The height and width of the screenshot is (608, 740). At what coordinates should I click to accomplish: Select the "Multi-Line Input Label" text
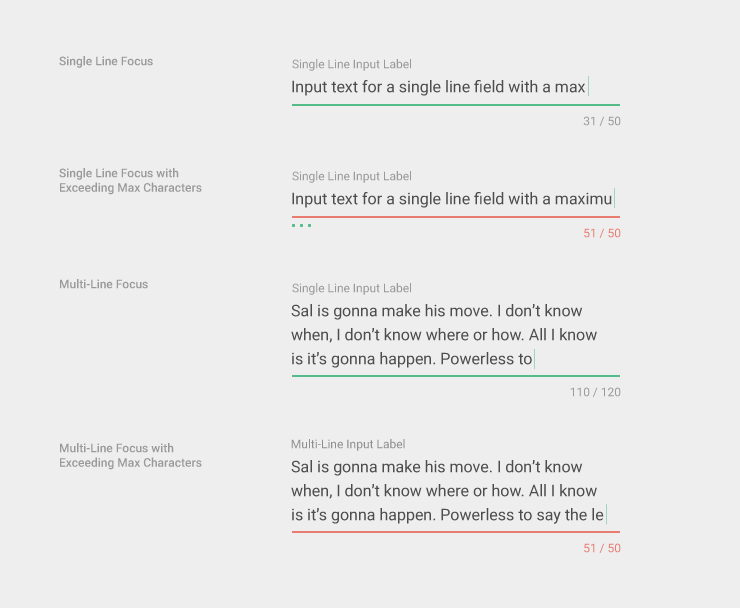coord(348,444)
